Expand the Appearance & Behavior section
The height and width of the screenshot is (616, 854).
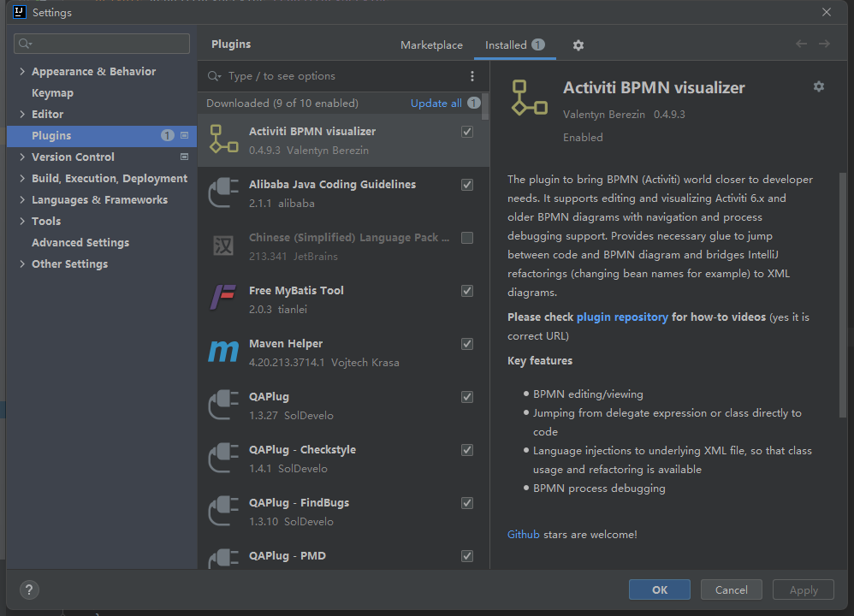tap(21, 72)
